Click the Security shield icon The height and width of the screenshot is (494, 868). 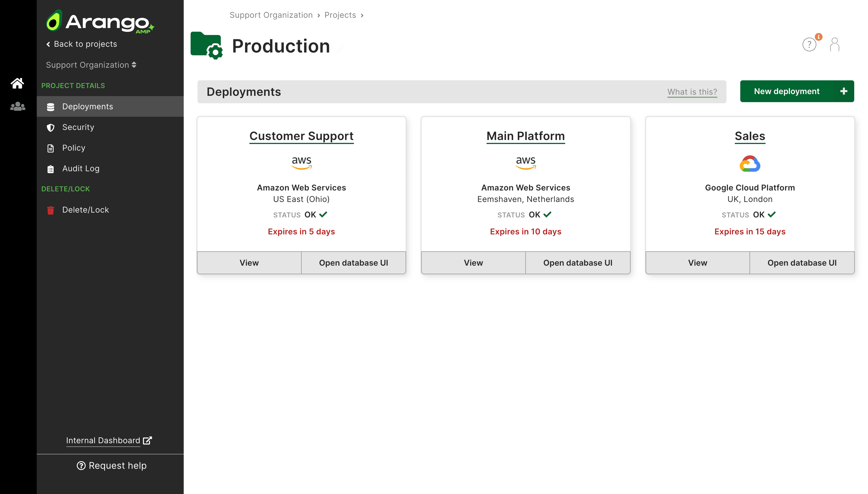50,127
